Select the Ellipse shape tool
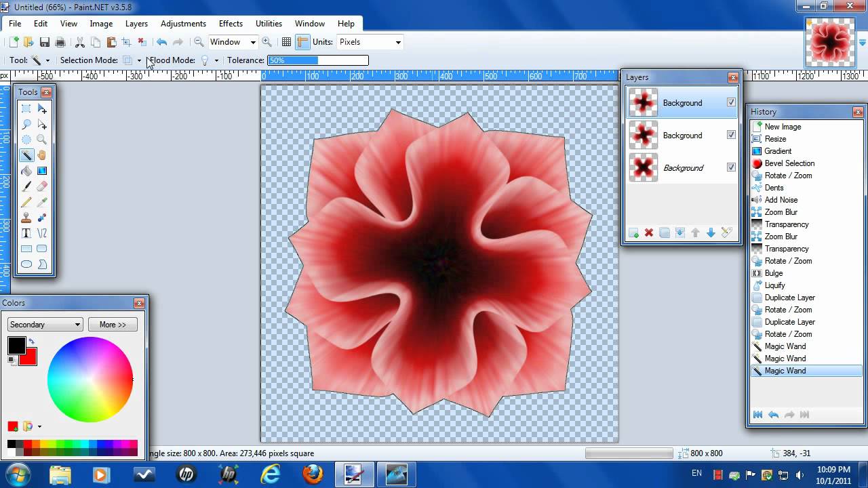This screenshot has width=868, height=488. click(26, 264)
